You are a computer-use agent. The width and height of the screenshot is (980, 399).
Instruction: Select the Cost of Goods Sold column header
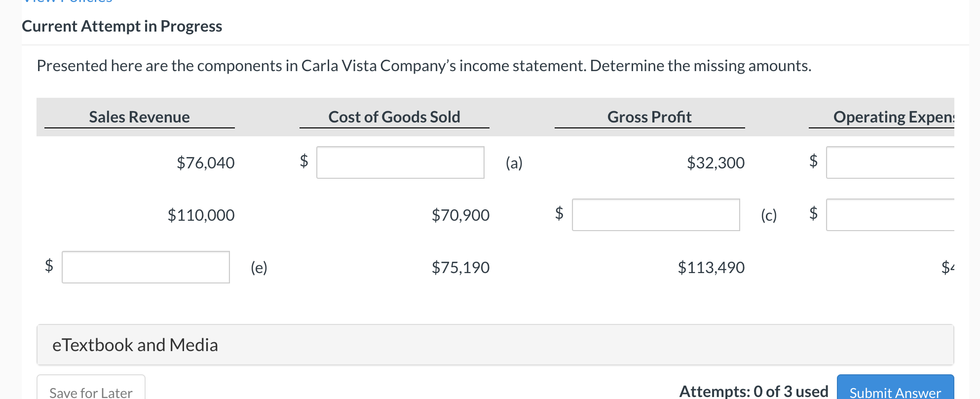click(x=394, y=117)
